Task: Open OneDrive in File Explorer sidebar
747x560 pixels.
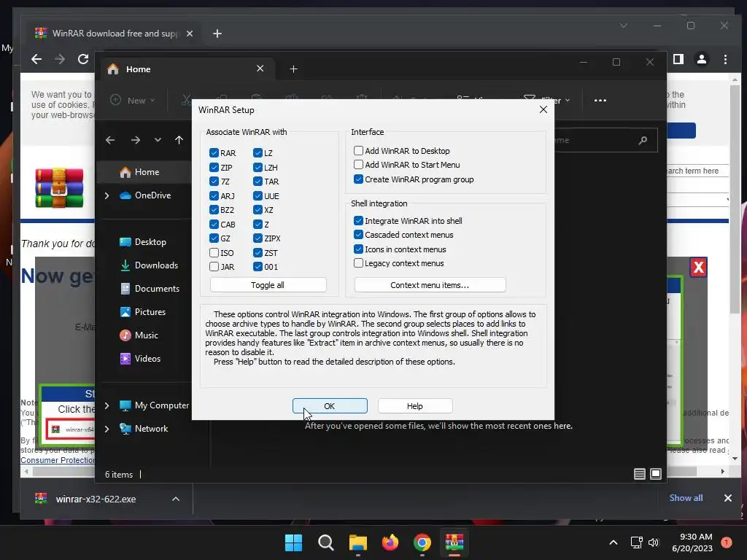Action: click(145, 195)
